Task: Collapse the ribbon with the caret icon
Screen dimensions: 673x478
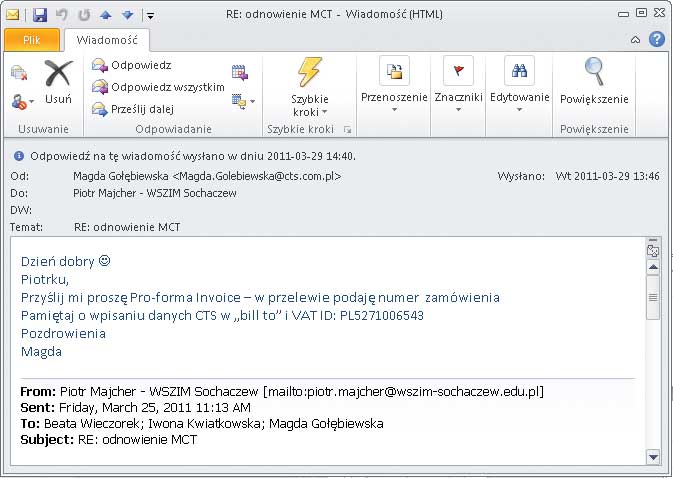Action: 636,40
